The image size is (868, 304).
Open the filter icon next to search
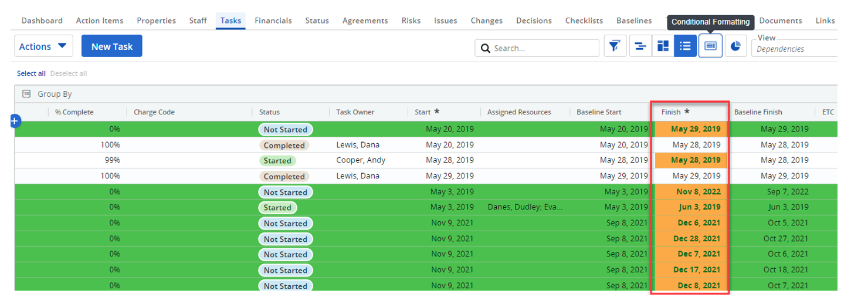click(614, 46)
